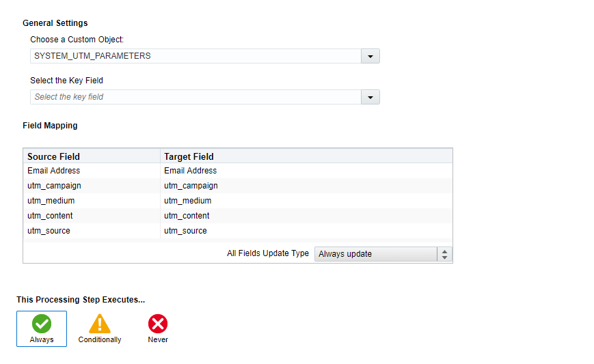The width and height of the screenshot is (594, 364).
Task: Select the red Never X icon
Action: pos(158,324)
